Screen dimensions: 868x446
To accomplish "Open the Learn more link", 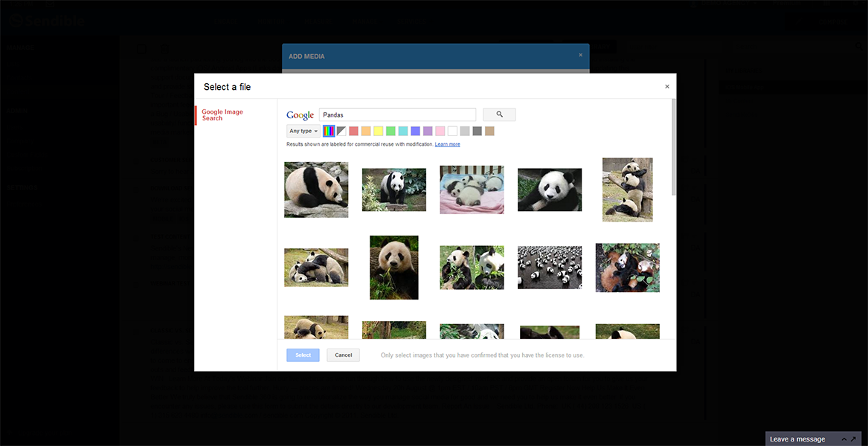I will pyautogui.click(x=447, y=144).
